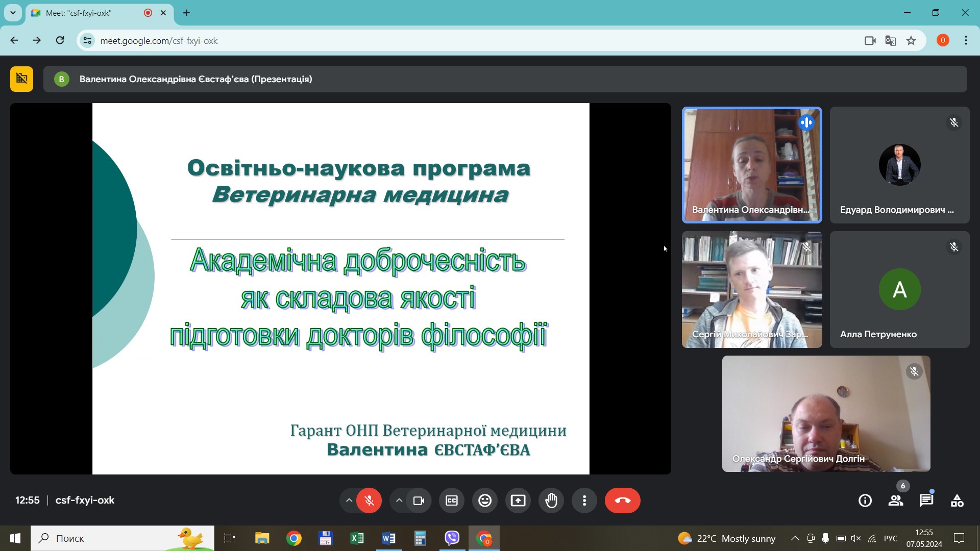Expand video settings arrow next to camera

tap(399, 500)
